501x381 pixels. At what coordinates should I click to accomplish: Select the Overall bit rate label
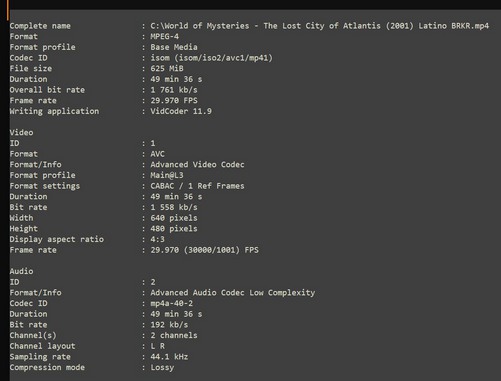tap(47, 90)
